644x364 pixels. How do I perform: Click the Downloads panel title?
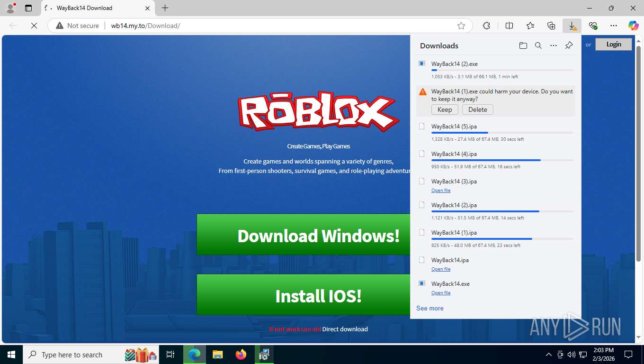(x=439, y=45)
